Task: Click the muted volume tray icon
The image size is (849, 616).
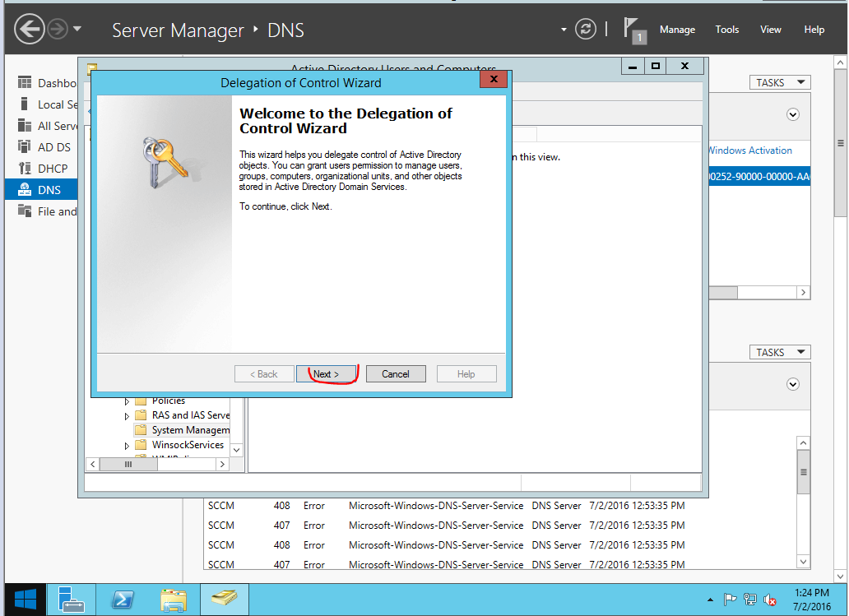Action: tap(769, 600)
